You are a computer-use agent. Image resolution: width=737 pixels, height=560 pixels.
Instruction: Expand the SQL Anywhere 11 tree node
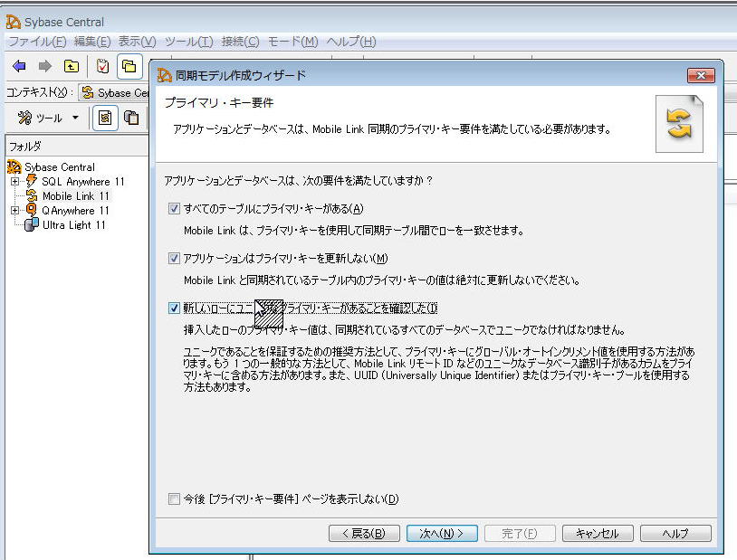(x=14, y=181)
